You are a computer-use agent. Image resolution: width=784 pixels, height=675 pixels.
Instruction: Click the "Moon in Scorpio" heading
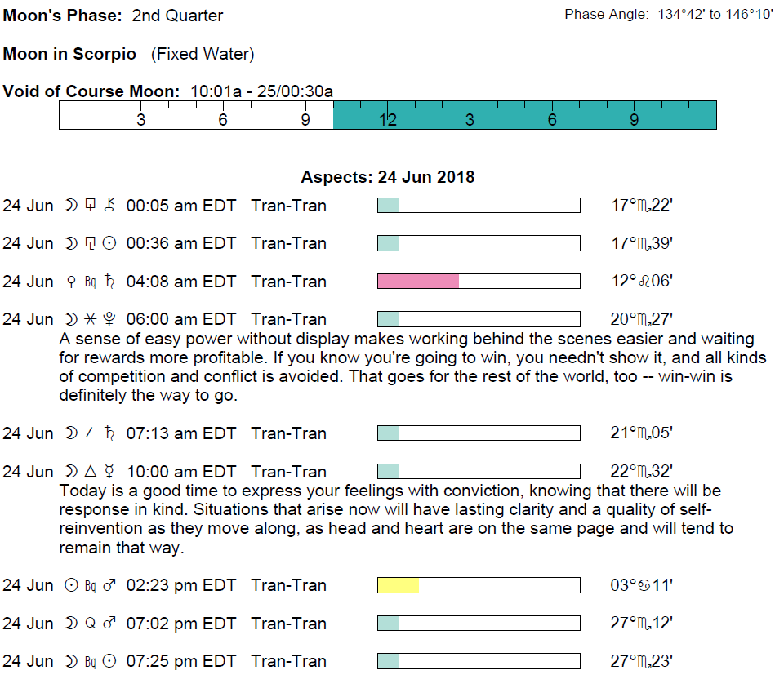tap(70, 55)
